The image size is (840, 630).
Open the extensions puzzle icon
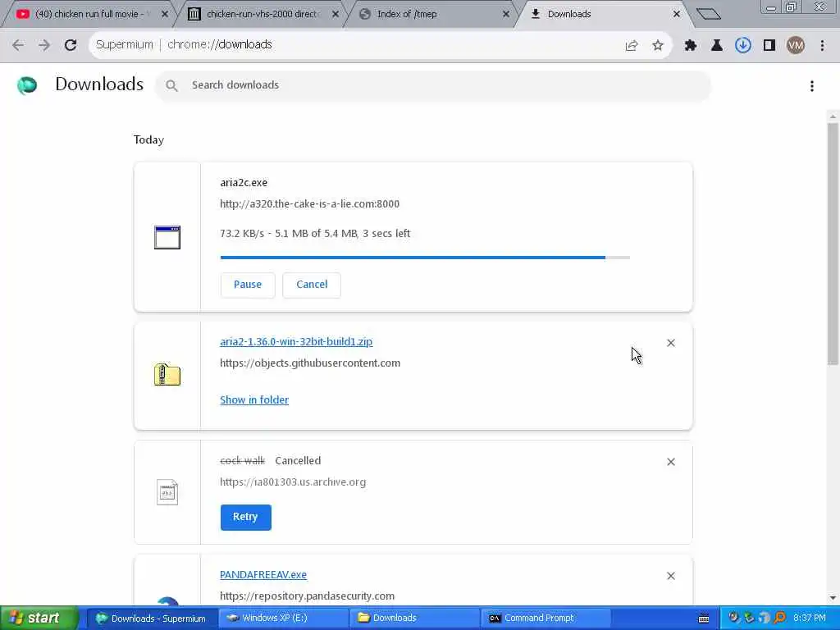pos(691,46)
